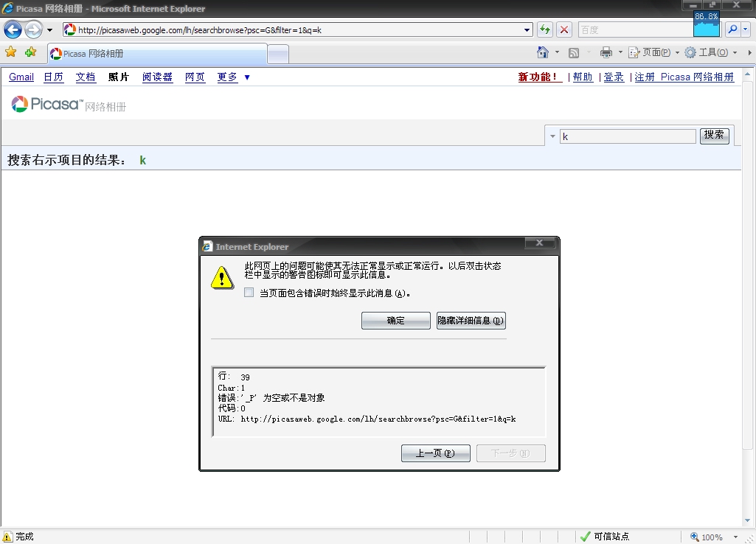Click the 确定 button
This screenshot has height=544, width=756.
click(396, 321)
